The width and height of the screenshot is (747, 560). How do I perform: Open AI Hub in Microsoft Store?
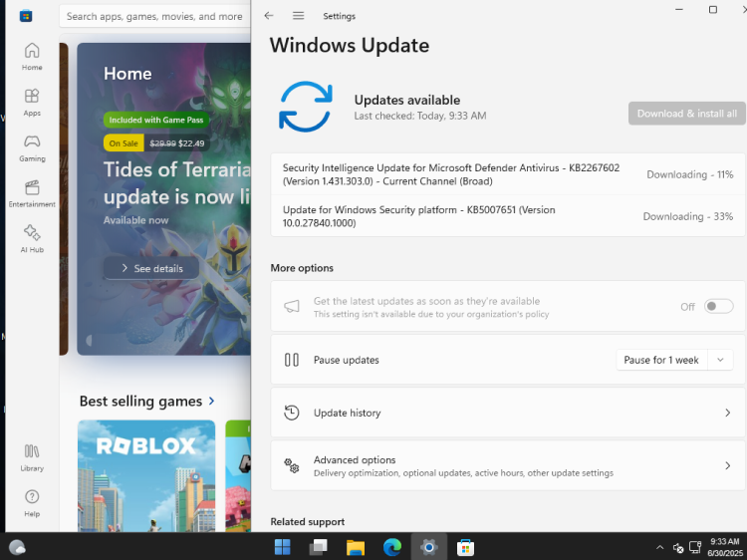coord(32,238)
